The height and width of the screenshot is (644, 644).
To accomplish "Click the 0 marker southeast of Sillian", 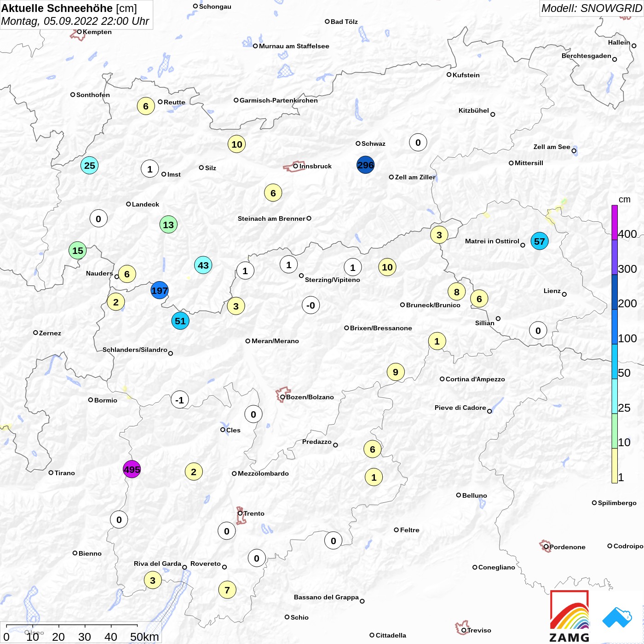I will coord(538,330).
